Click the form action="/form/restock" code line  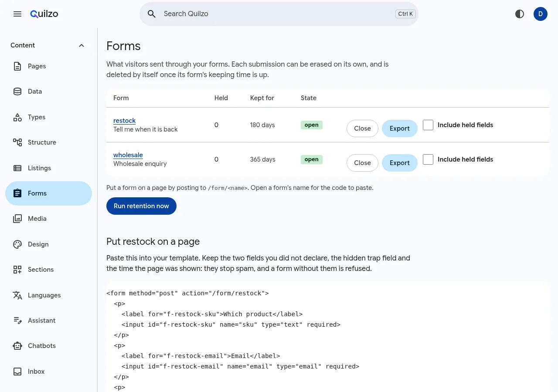[187, 293]
